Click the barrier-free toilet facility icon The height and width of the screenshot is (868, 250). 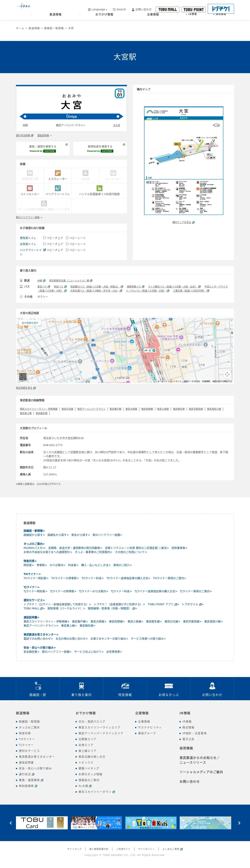(58, 188)
